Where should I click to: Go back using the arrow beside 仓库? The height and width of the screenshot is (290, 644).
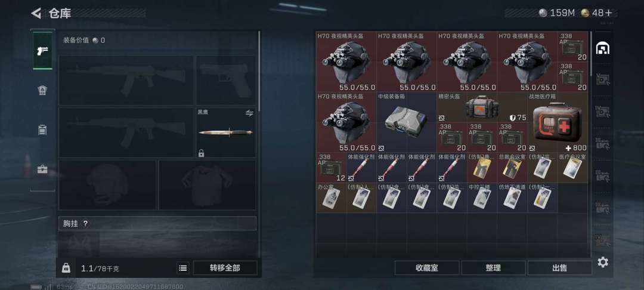pos(36,13)
